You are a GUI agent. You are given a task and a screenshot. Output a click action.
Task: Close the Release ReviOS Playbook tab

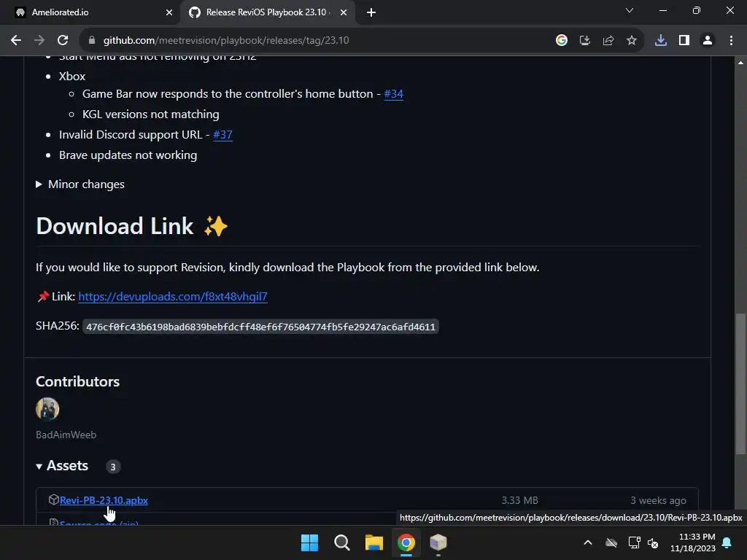[344, 12]
